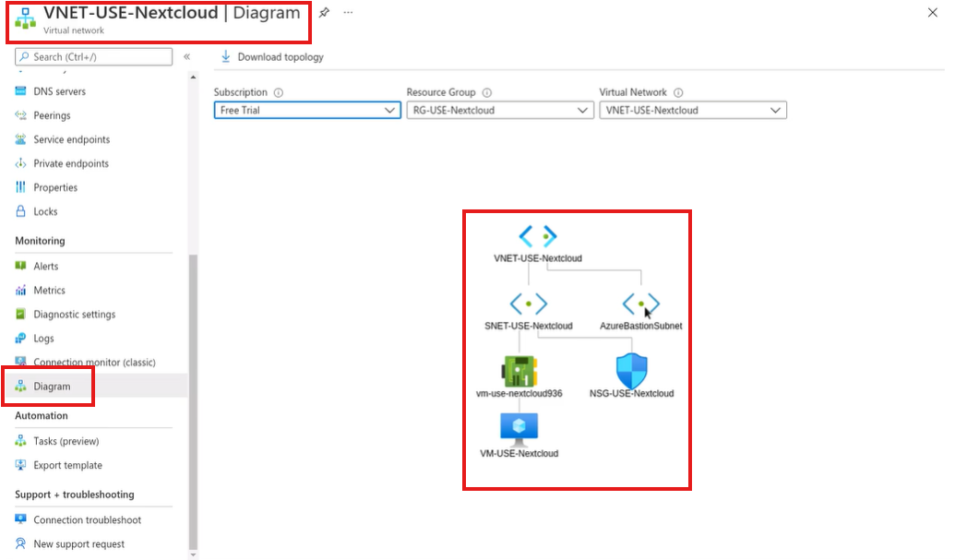This screenshot has height=560, width=955.
Task: Click Download topology button
Action: (x=272, y=56)
